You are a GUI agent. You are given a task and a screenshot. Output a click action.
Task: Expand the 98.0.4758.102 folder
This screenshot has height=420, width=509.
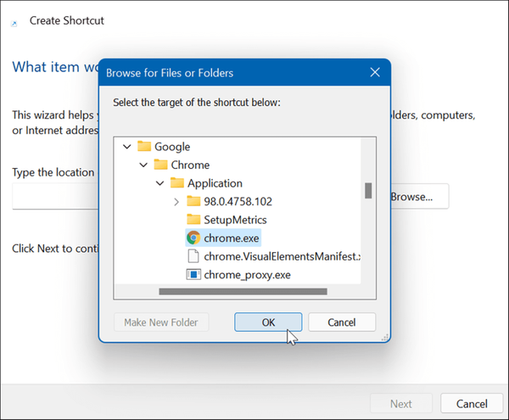click(x=176, y=201)
